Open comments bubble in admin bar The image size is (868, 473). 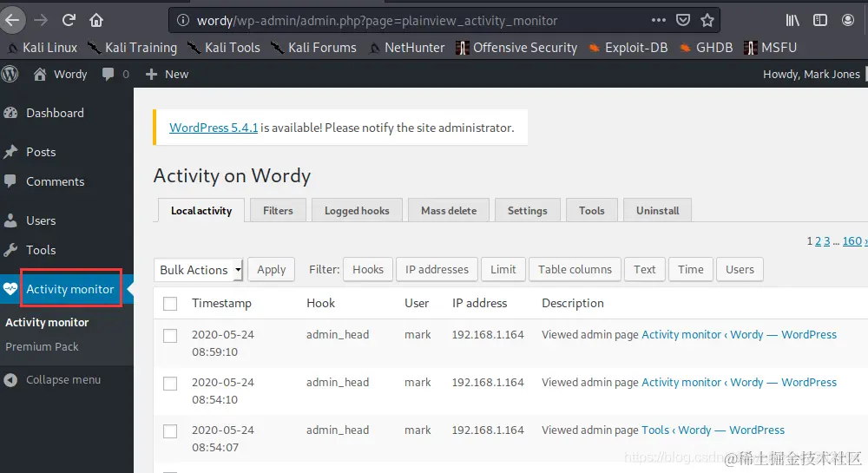(x=115, y=74)
